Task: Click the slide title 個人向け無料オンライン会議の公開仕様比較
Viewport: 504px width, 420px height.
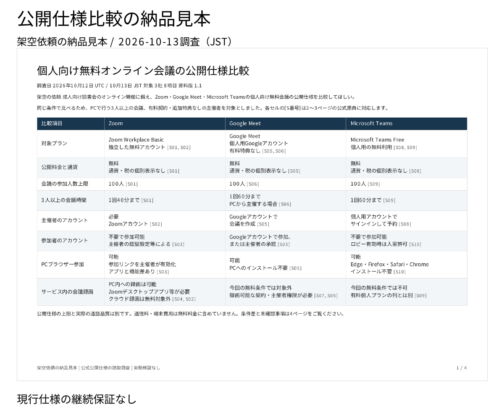Action: pyautogui.click(x=143, y=71)
